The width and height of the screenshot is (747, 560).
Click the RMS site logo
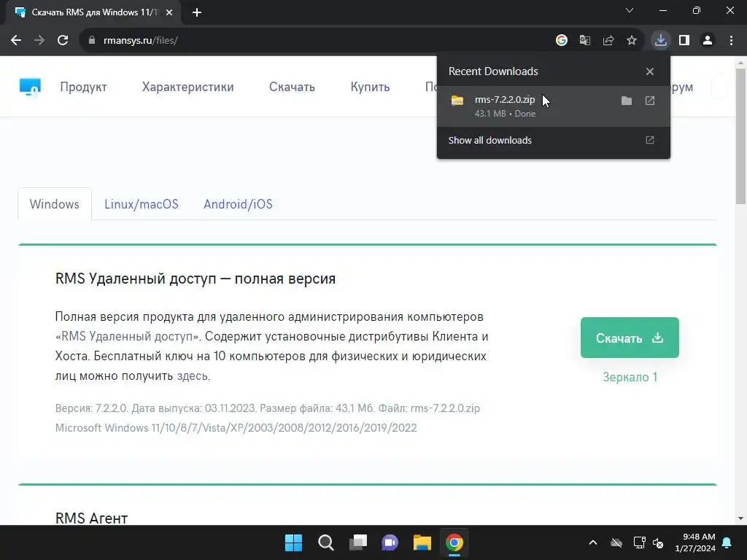(30, 87)
